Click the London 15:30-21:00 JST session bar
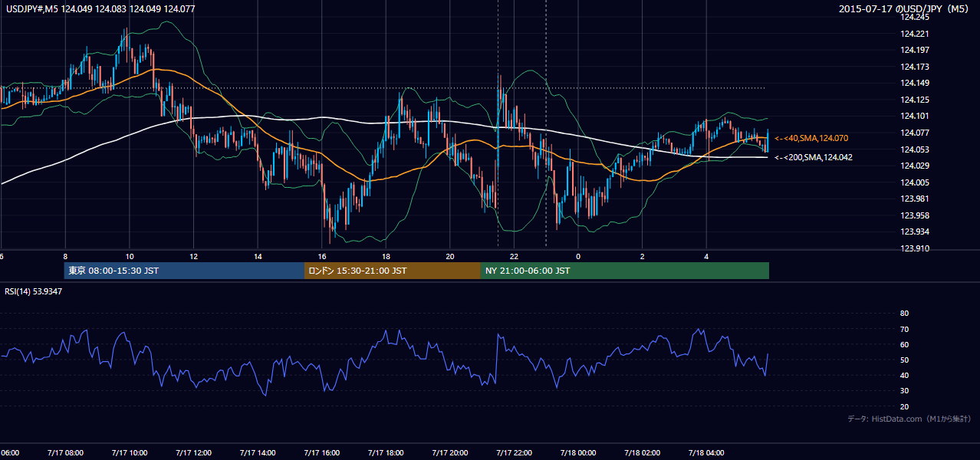The width and height of the screenshot is (980, 460). coord(392,271)
